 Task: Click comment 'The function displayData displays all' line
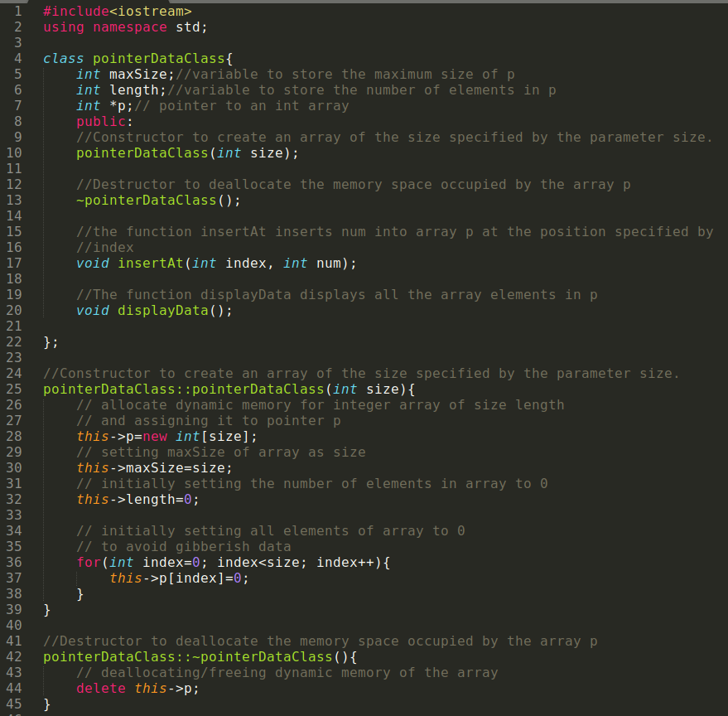(336, 294)
